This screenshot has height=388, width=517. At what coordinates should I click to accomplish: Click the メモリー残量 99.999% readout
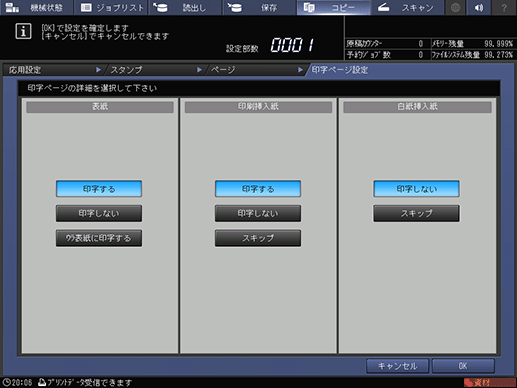tap(472, 44)
